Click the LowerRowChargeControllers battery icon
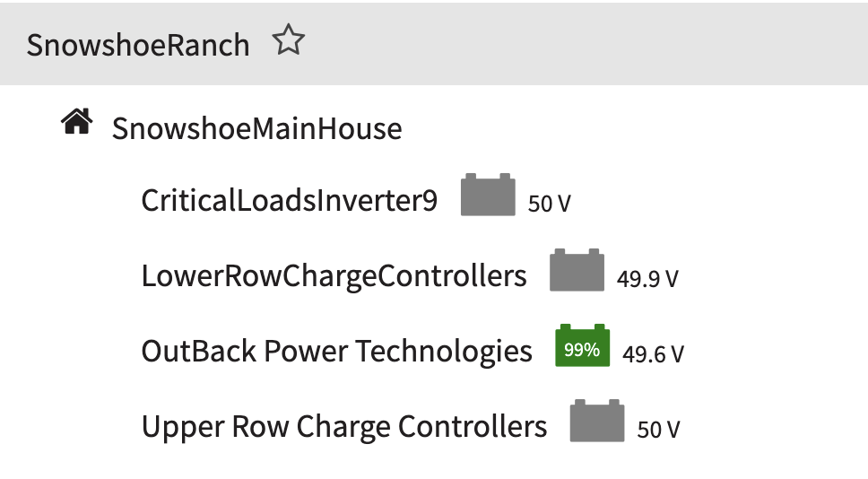 click(577, 271)
